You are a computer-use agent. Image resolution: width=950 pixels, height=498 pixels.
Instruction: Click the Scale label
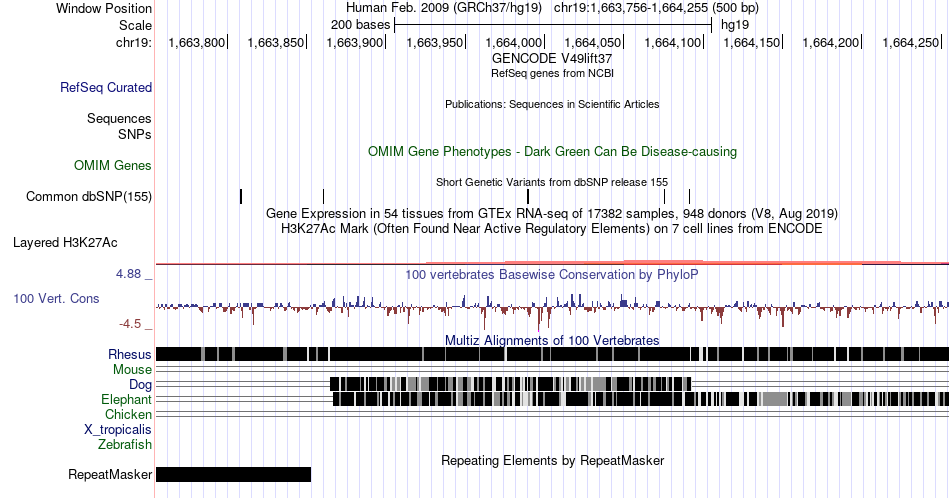(135, 25)
